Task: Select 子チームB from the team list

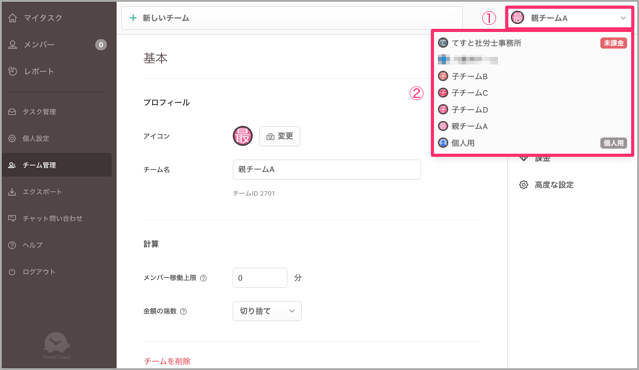Action: pyautogui.click(x=532, y=76)
